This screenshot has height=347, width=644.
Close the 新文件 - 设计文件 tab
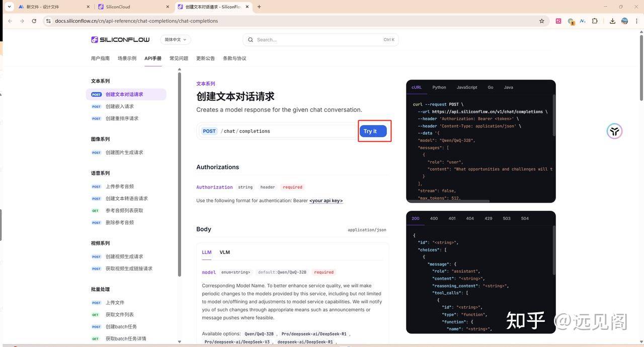coord(88,7)
